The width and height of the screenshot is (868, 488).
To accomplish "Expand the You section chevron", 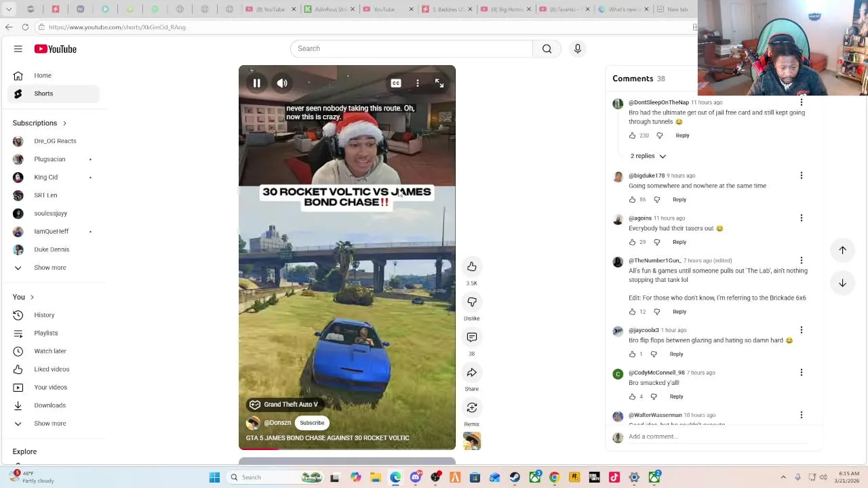I will click(x=32, y=298).
